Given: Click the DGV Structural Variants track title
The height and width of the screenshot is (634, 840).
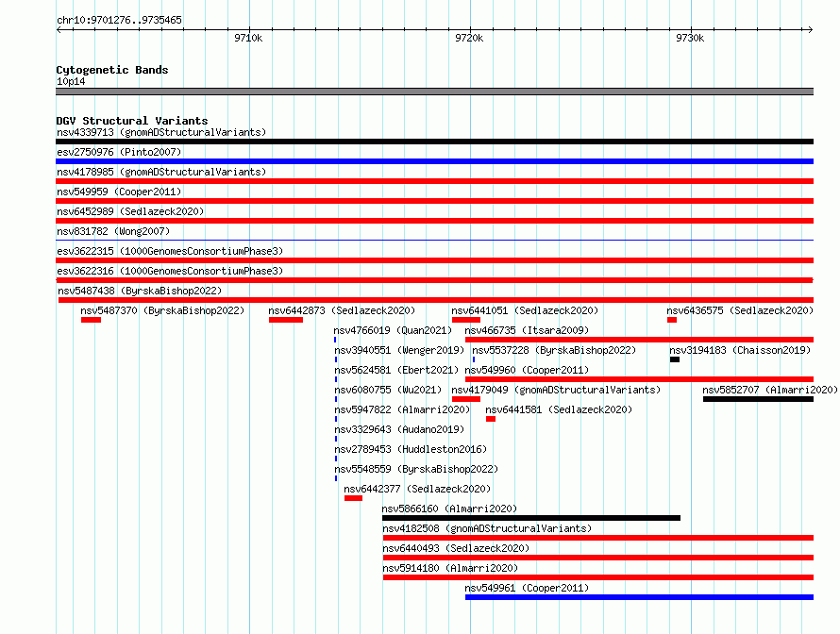Looking at the screenshot, I should point(132,121).
